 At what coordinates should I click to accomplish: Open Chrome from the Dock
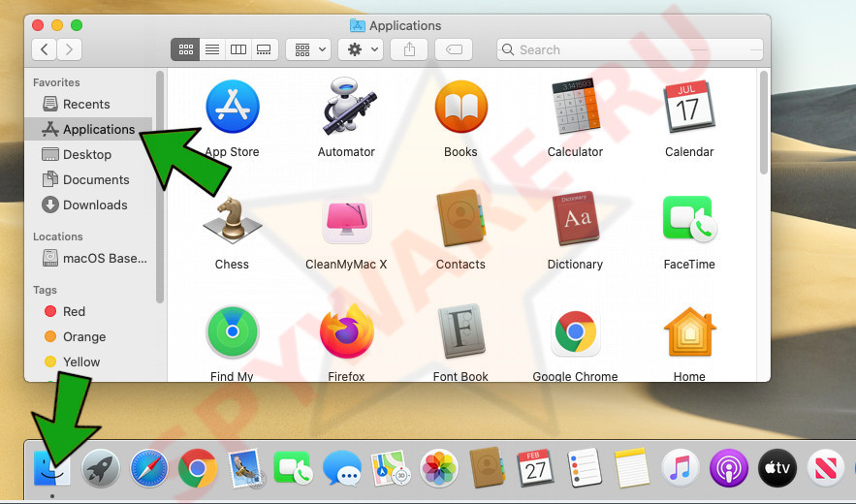(x=198, y=468)
